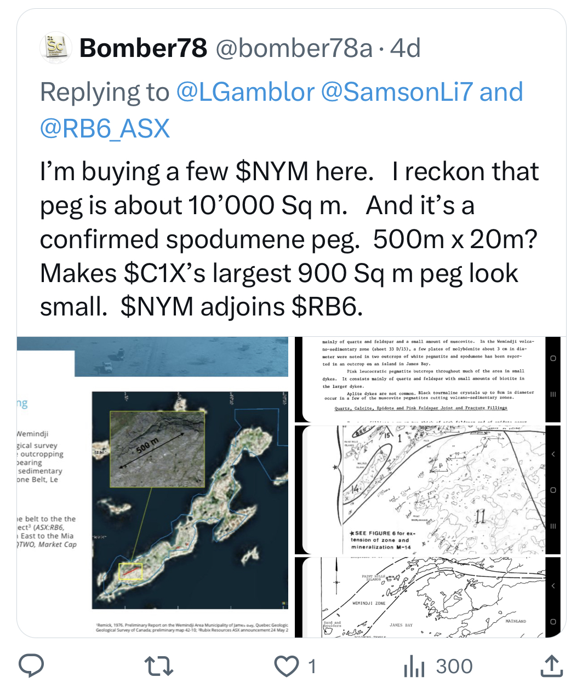Open satellite island map image

(153, 487)
